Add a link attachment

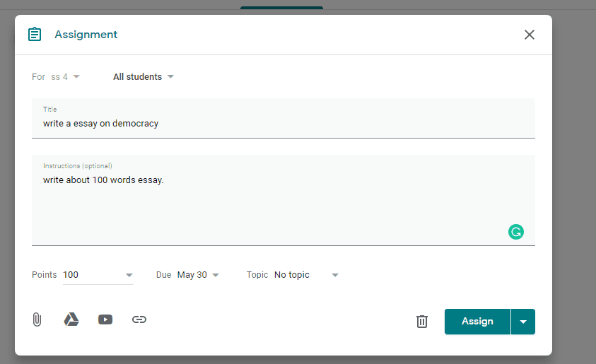click(x=139, y=319)
